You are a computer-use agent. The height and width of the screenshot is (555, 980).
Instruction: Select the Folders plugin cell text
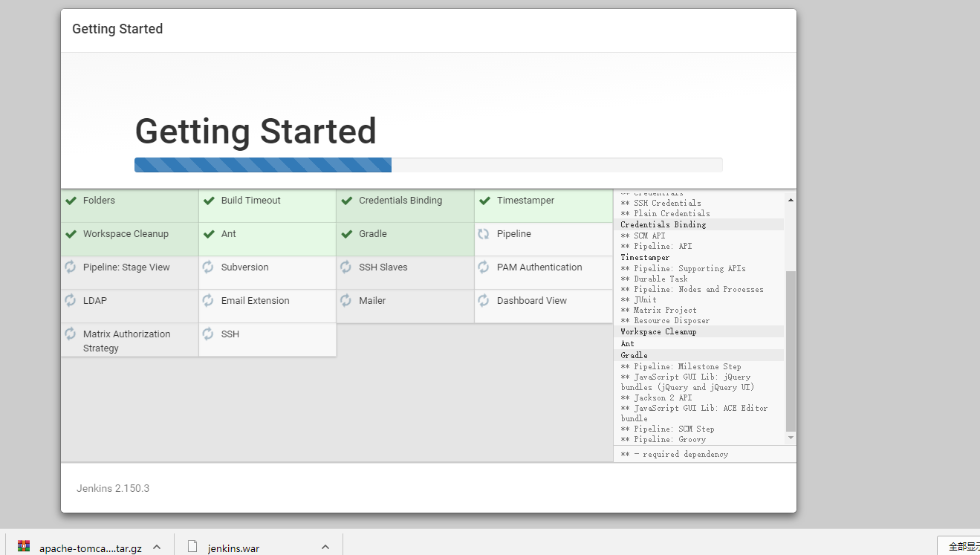(x=99, y=201)
